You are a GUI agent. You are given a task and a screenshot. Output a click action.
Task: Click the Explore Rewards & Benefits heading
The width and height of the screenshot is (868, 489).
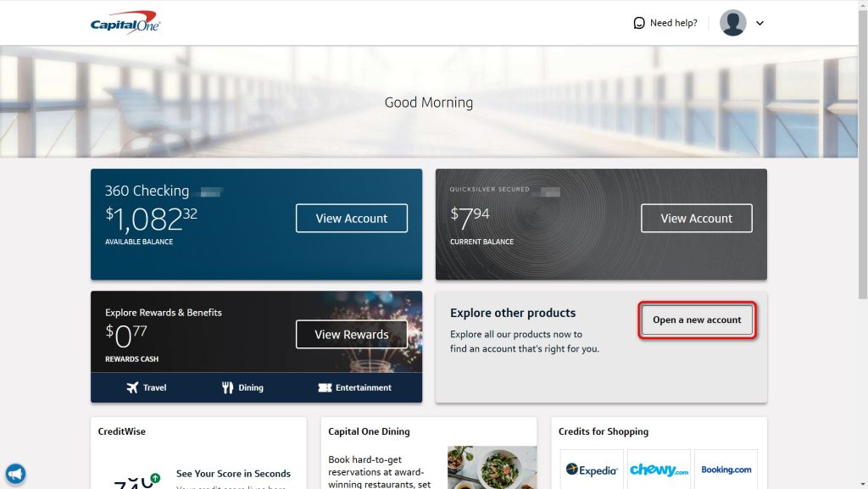[x=164, y=313]
